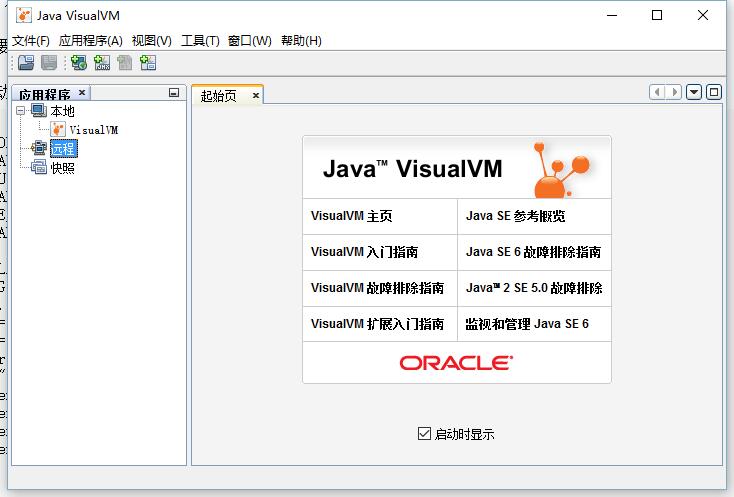Open the Java SE 参考概览 link
Viewport: 734px width, 497px height.
515,216
